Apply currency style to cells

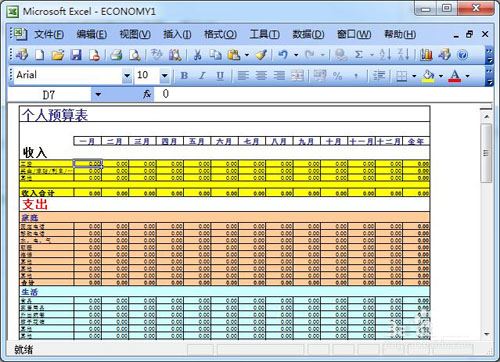(320, 76)
